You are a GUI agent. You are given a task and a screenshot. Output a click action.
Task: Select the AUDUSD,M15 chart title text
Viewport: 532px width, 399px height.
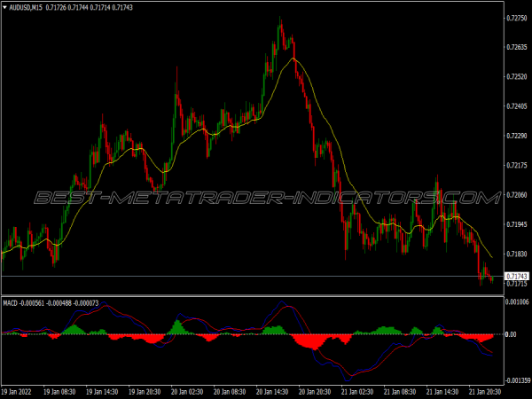tap(26, 7)
